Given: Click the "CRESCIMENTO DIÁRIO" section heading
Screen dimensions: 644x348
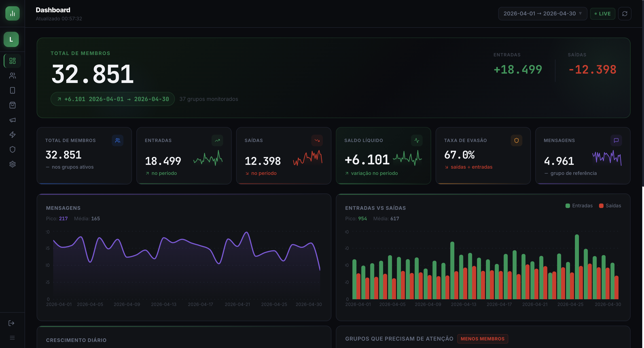Looking at the screenshot, I should coord(76,340).
